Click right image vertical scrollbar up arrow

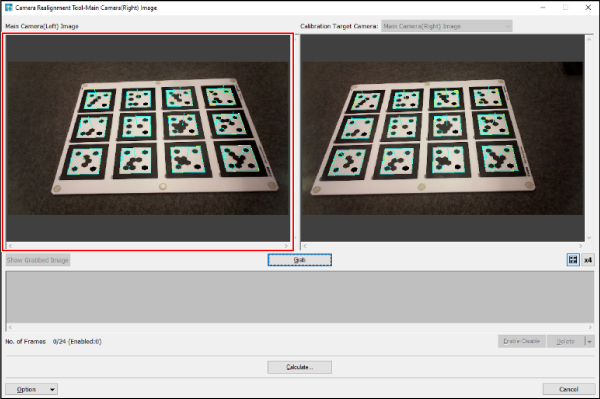click(x=589, y=39)
